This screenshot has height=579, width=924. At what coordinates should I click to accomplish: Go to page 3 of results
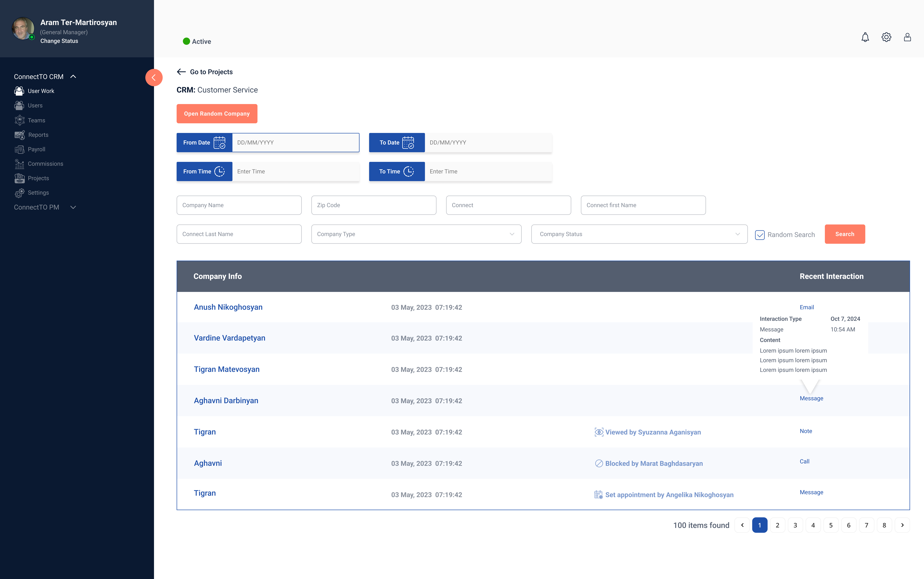(x=795, y=525)
